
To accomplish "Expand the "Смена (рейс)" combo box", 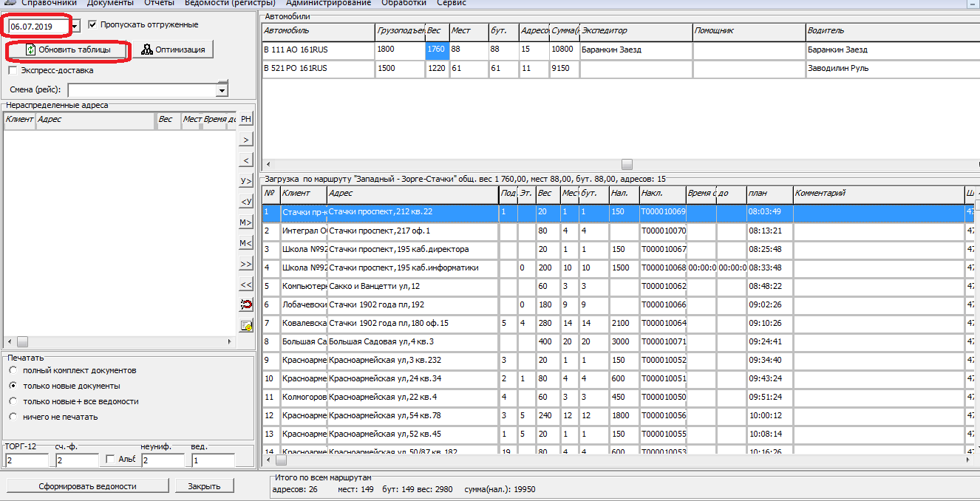I will pyautogui.click(x=222, y=90).
